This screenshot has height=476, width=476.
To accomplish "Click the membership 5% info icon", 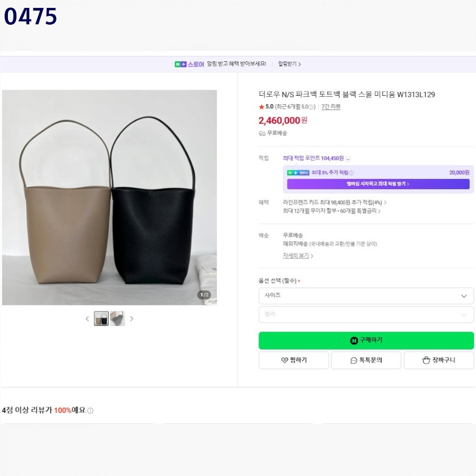I will [x=351, y=173].
